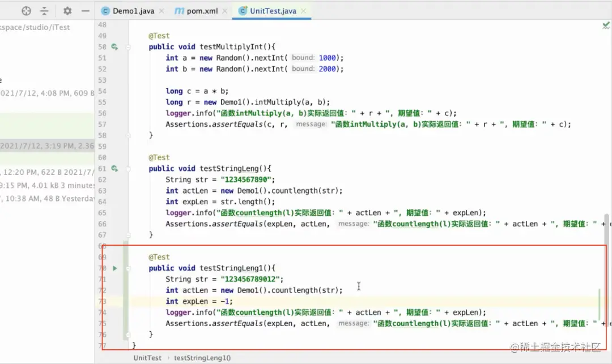This screenshot has height=364, width=612.
Task: Switch to Demo1.java tab
Action: (x=133, y=11)
